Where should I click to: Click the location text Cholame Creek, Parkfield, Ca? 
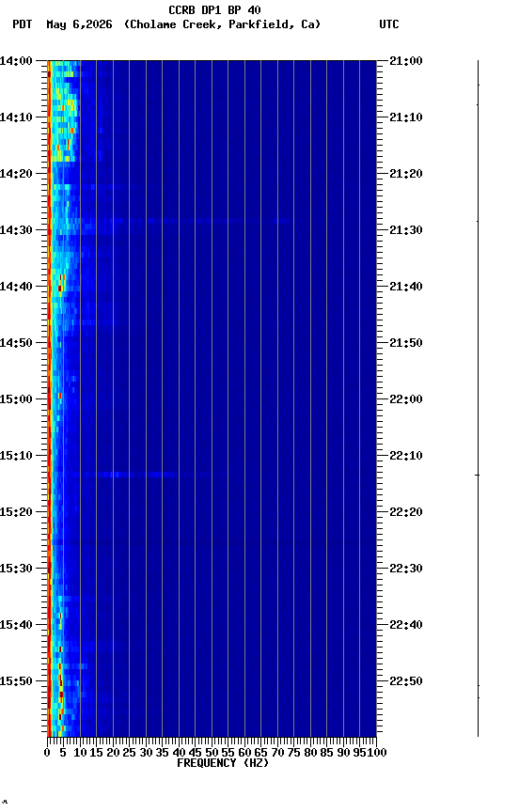pos(222,24)
